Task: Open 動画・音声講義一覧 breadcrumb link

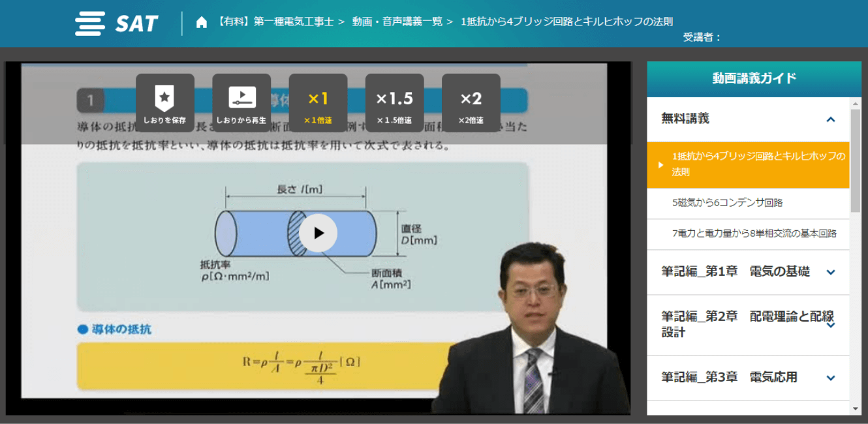Action: point(397,22)
